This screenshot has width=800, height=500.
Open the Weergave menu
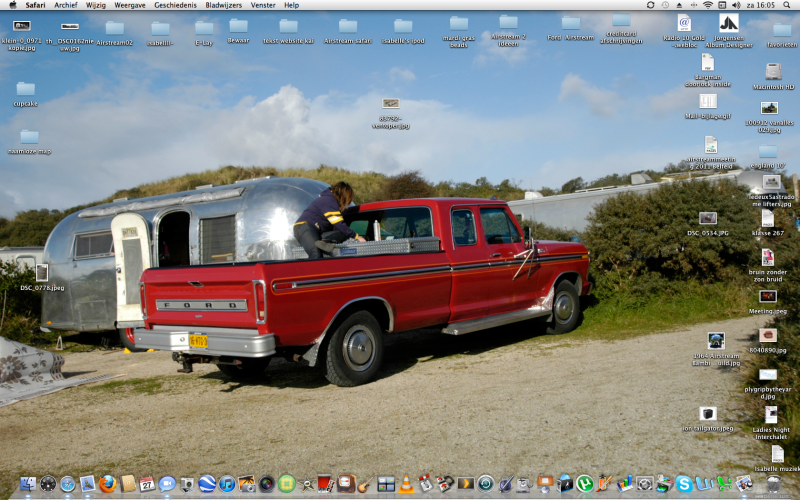pos(130,5)
